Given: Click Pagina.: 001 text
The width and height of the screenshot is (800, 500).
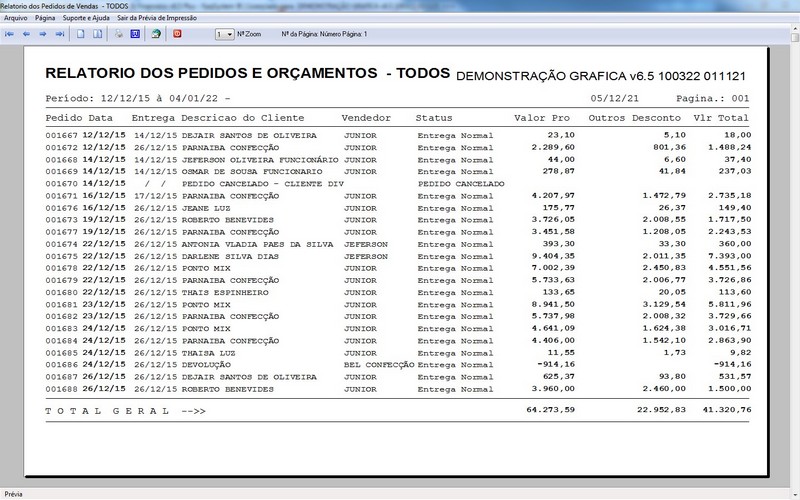Looking at the screenshot, I should [713, 98].
